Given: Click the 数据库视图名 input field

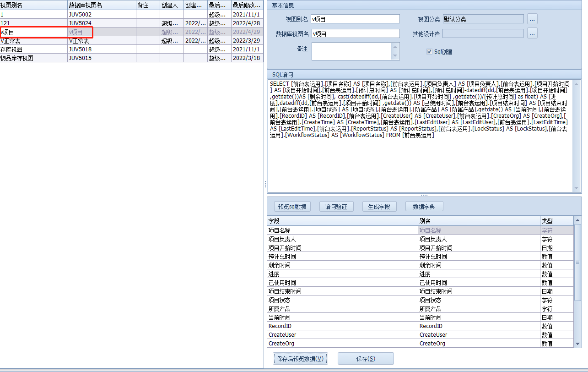Looking at the screenshot, I should click(x=355, y=33).
